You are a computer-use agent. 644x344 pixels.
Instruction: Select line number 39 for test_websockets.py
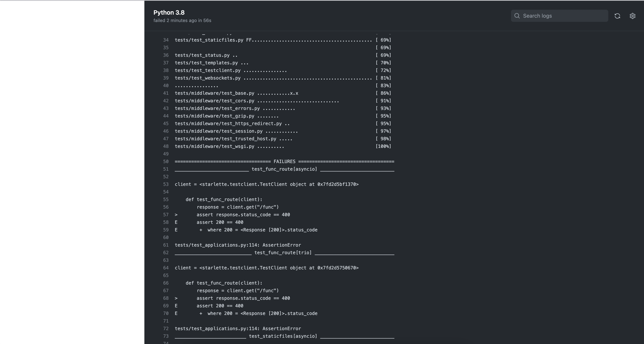click(166, 78)
